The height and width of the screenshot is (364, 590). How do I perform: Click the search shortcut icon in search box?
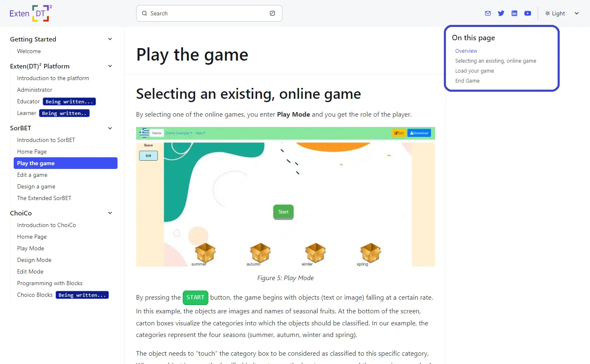click(x=272, y=13)
